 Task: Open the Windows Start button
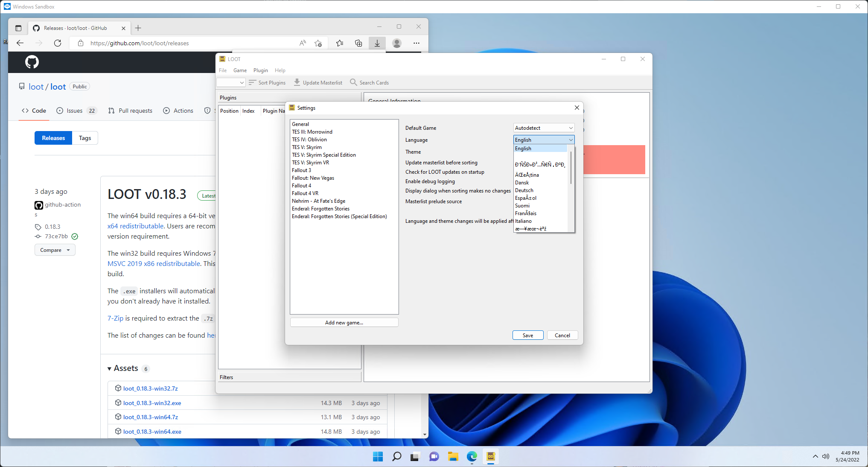[x=378, y=456]
